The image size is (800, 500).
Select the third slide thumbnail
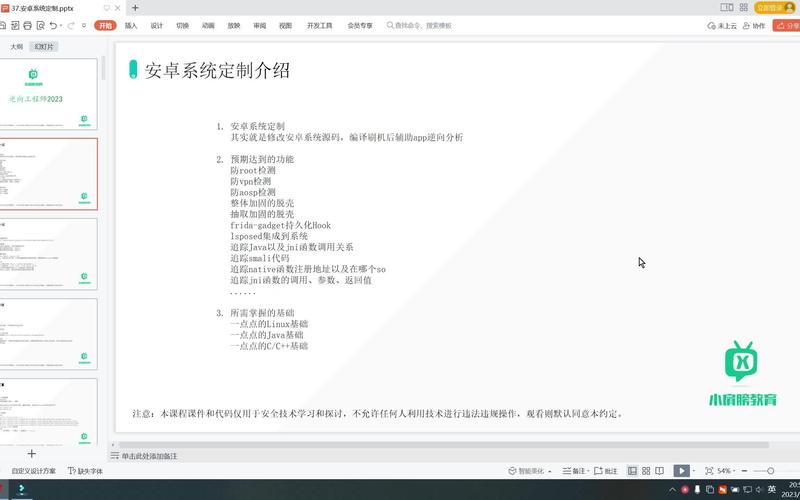[x=48, y=254]
